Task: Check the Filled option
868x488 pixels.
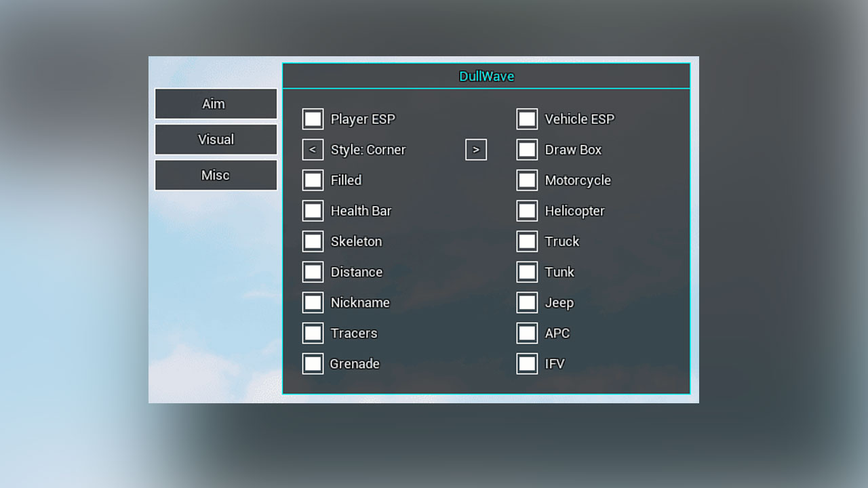Action: tap(313, 180)
